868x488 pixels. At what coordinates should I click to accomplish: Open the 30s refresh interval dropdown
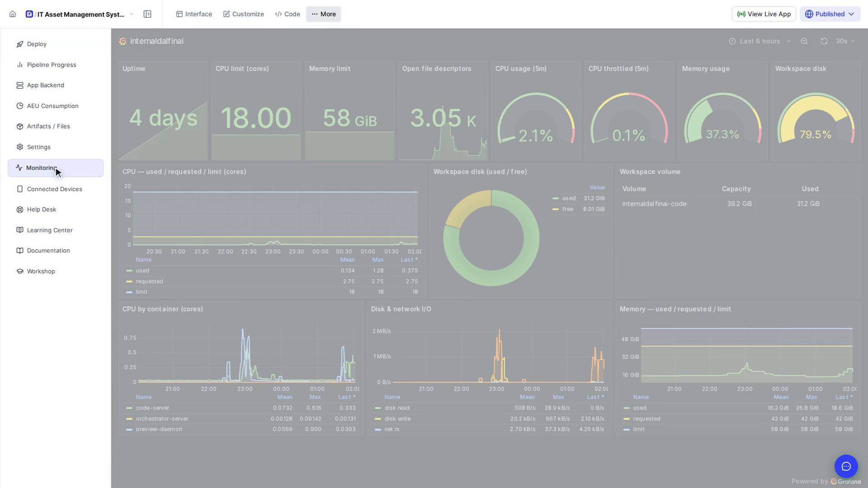click(x=845, y=41)
